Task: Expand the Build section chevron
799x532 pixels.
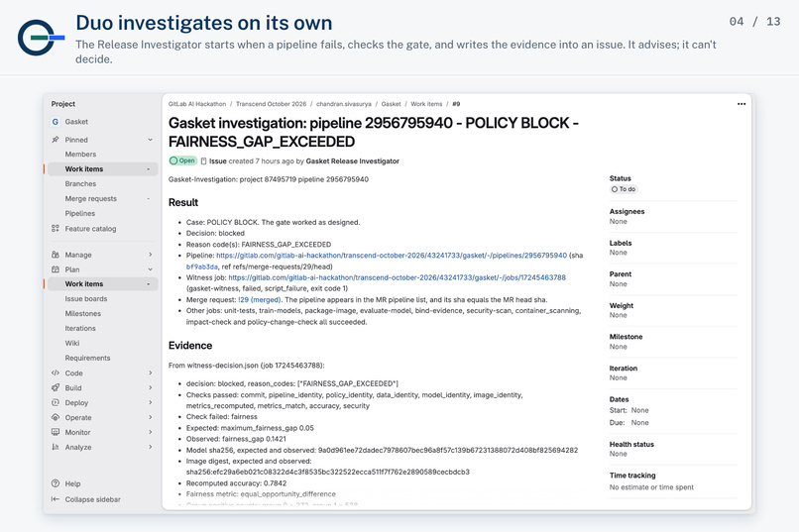Action: (x=151, y=387)
